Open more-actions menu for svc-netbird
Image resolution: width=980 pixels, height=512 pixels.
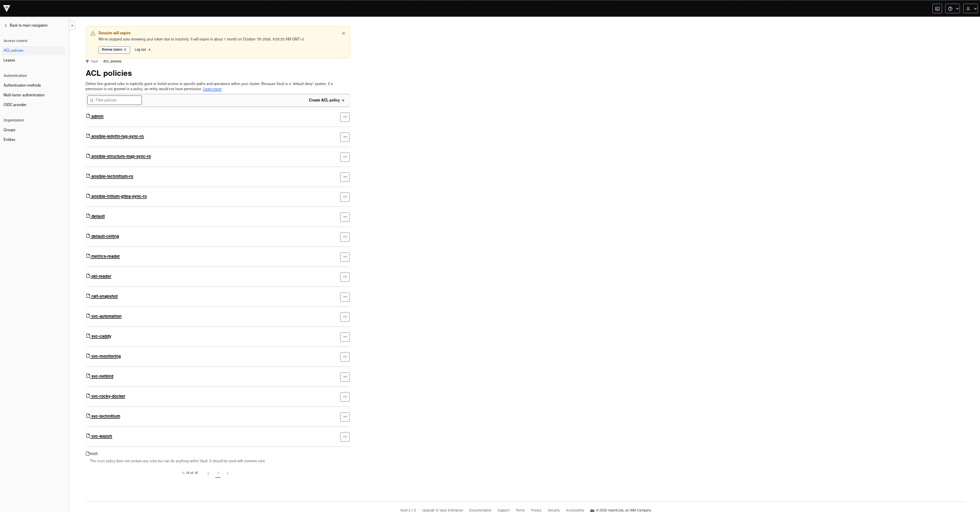[345, 377]
